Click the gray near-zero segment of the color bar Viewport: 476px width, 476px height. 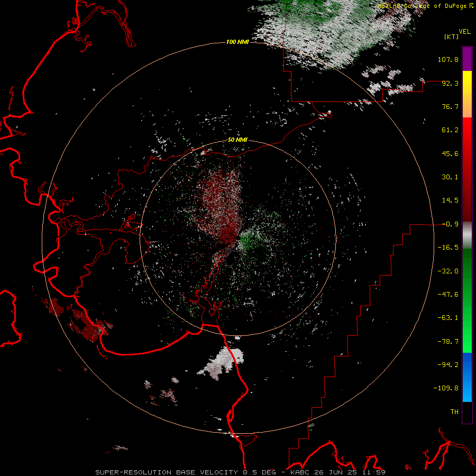467,235
